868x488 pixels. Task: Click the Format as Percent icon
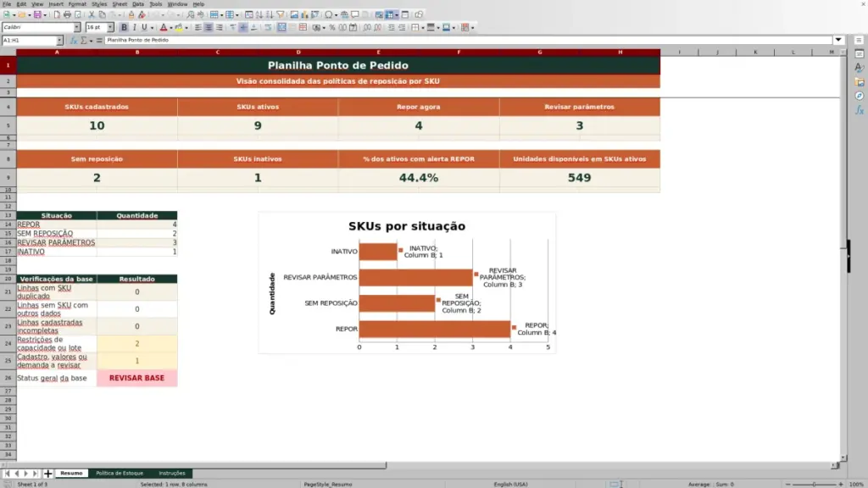coord(332,28)
